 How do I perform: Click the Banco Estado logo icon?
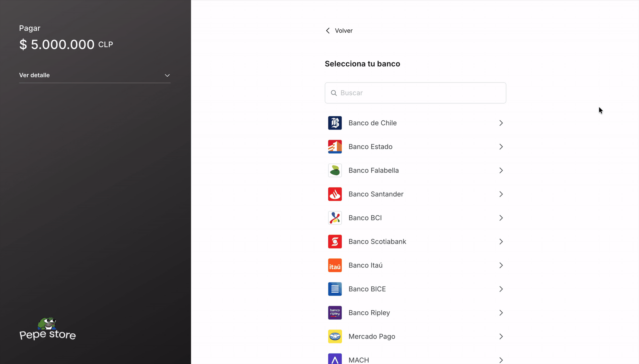click(335, 147)
